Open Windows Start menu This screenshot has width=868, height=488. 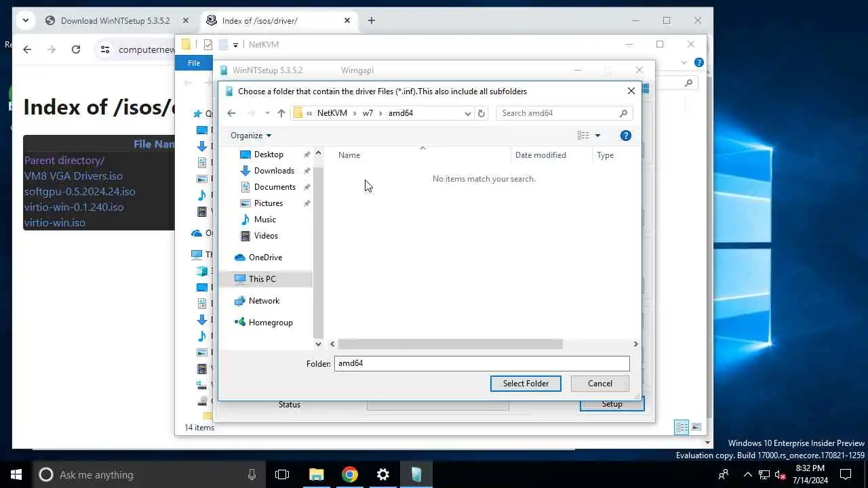[16, 474]
